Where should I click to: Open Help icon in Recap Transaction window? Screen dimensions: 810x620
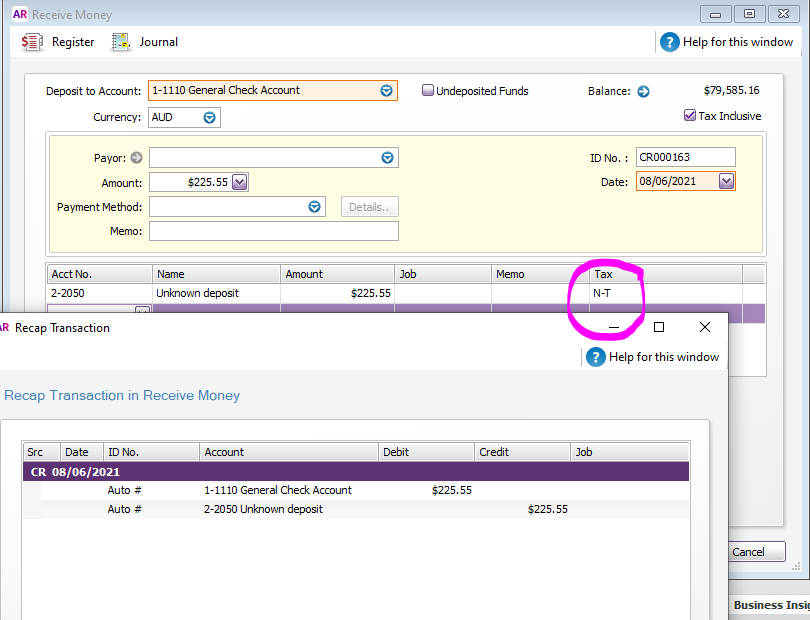coord(596,357)
